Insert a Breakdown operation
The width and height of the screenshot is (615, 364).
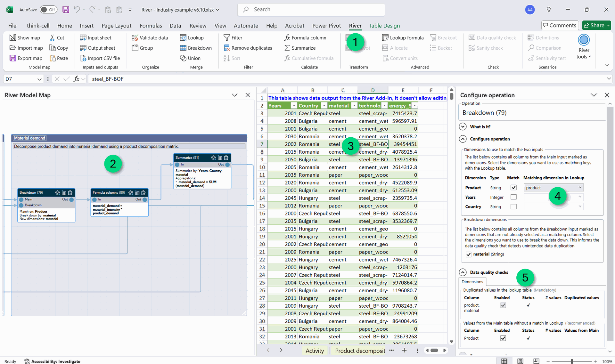(196, 48)
